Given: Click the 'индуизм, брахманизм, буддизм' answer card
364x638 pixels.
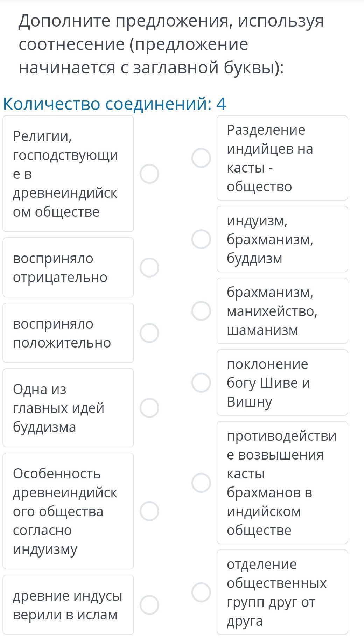Looking at the screenshot, I should [282, 239].
